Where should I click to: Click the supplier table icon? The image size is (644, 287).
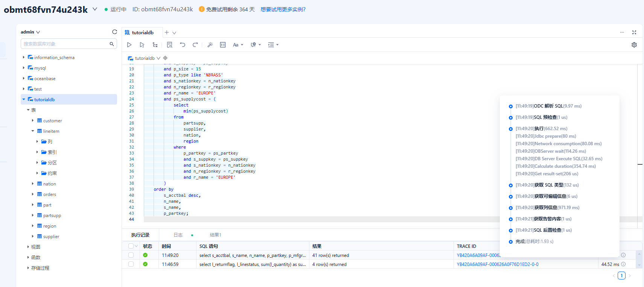tap(40, 237)
